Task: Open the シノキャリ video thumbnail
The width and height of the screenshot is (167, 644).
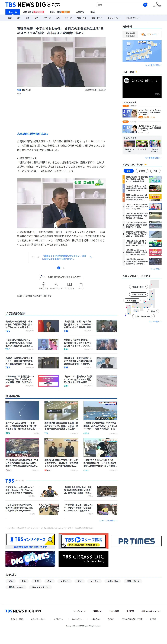Action: pos(142,143)
